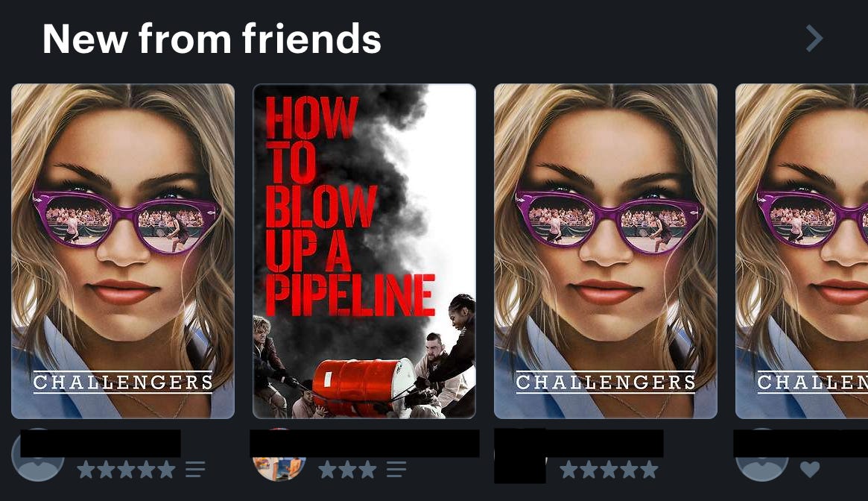Open the cut-off Challengers poster with heart like
Viewport: 868px width, 501px height.
coord(802,251)
